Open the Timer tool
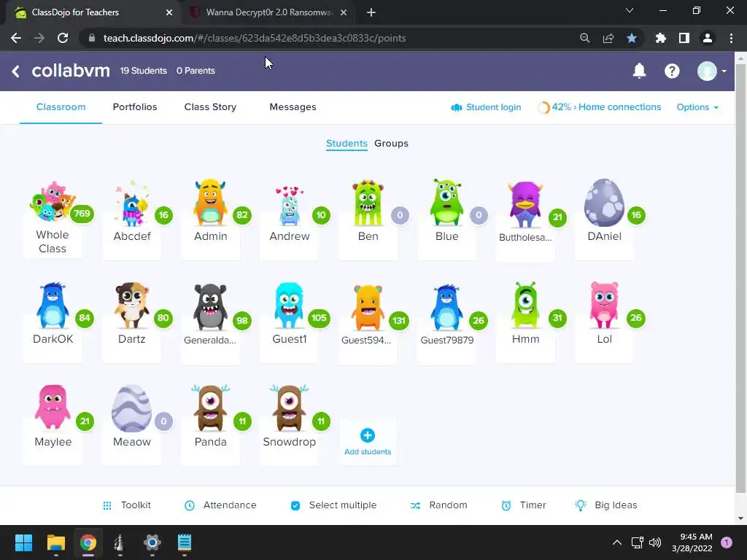 (x=524, y=505)
